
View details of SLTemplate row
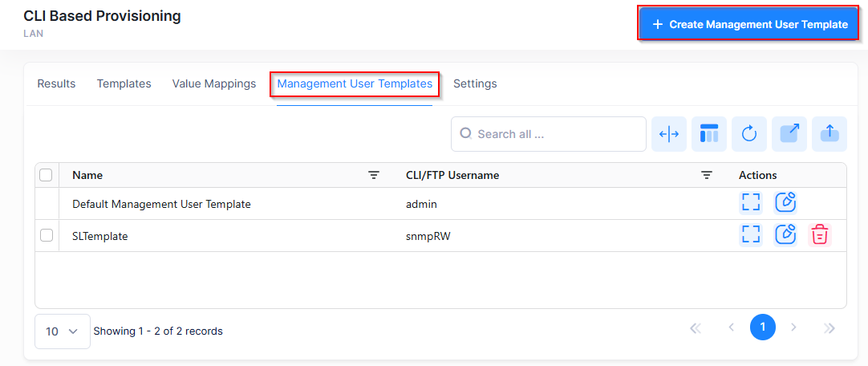click(x=751, y=235)
